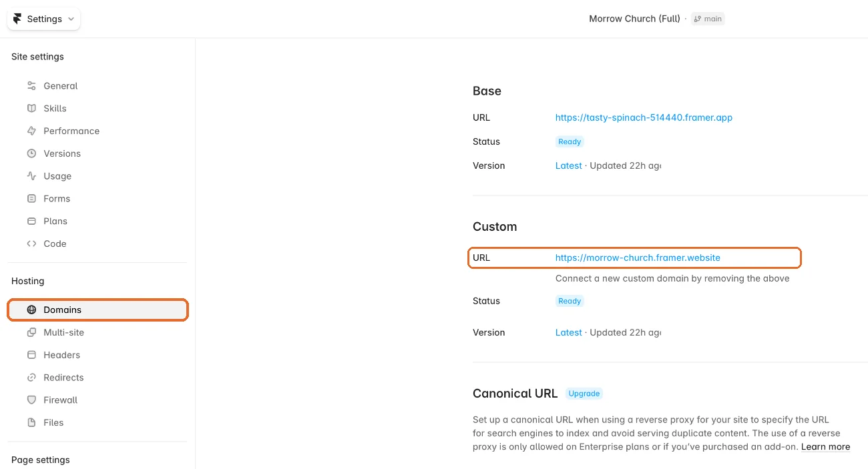Open Headers hosting settings
868x469 pixels.
coord(97,355)
